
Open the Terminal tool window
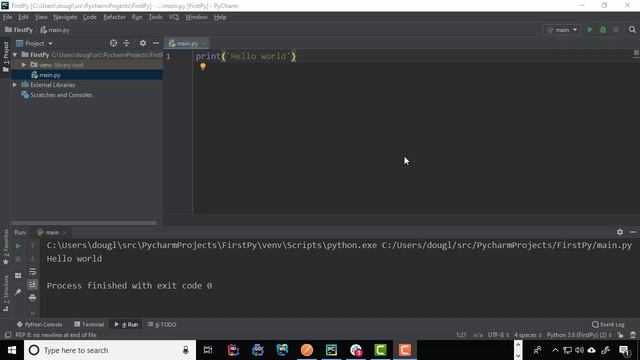click(89, 324)
